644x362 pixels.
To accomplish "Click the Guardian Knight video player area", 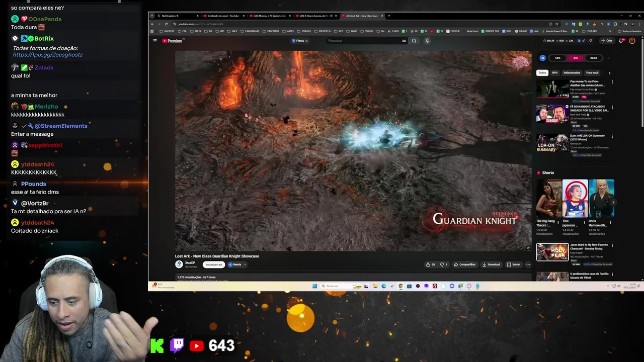I will pos(353,150).
